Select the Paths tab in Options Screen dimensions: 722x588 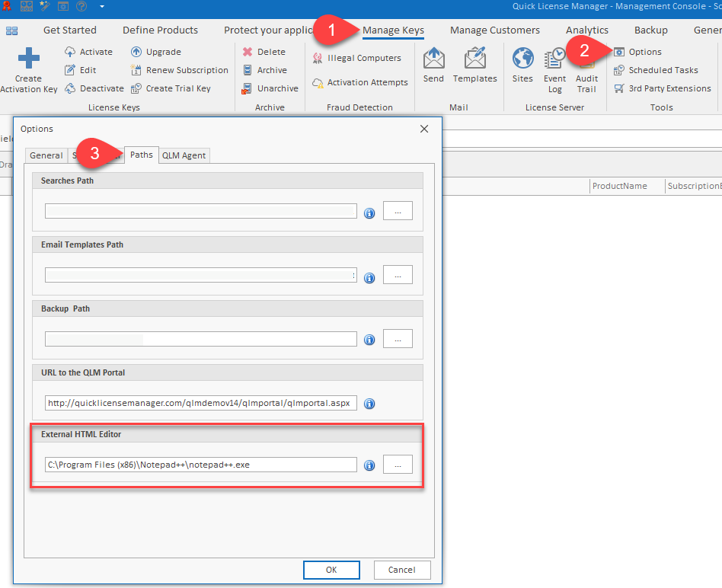tap(142, 155)
